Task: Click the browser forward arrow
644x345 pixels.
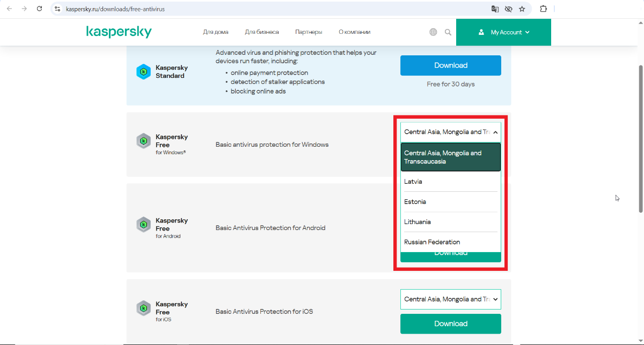Action: (24, 9)
